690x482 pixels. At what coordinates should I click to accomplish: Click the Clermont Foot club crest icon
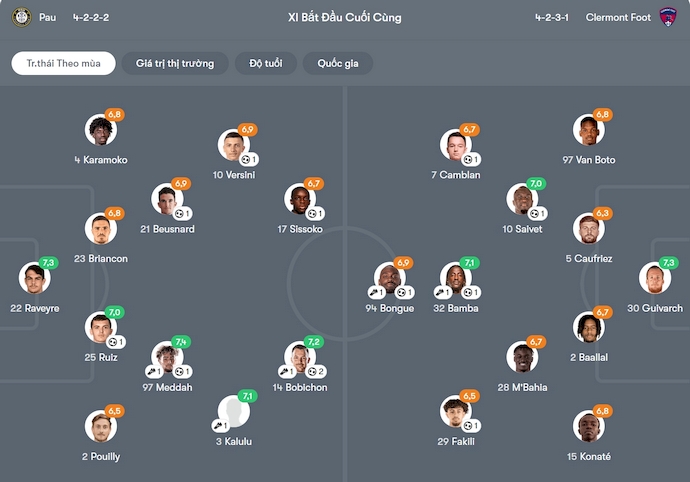(668, 17)
